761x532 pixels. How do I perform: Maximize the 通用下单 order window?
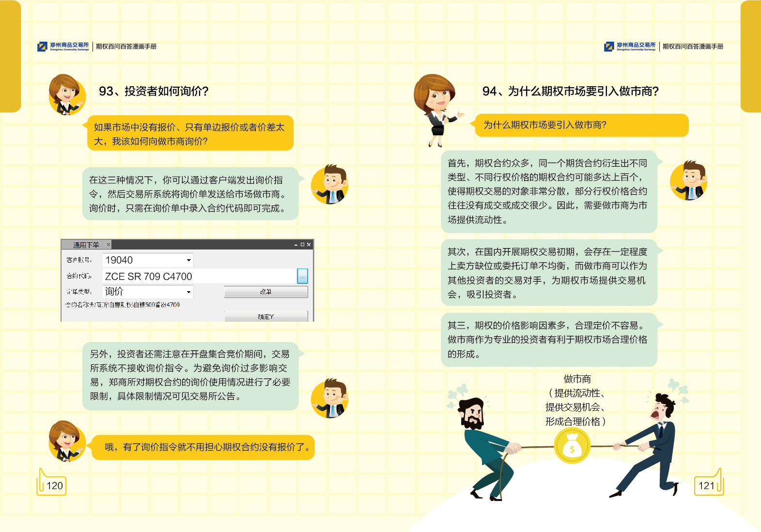[302, 245]
